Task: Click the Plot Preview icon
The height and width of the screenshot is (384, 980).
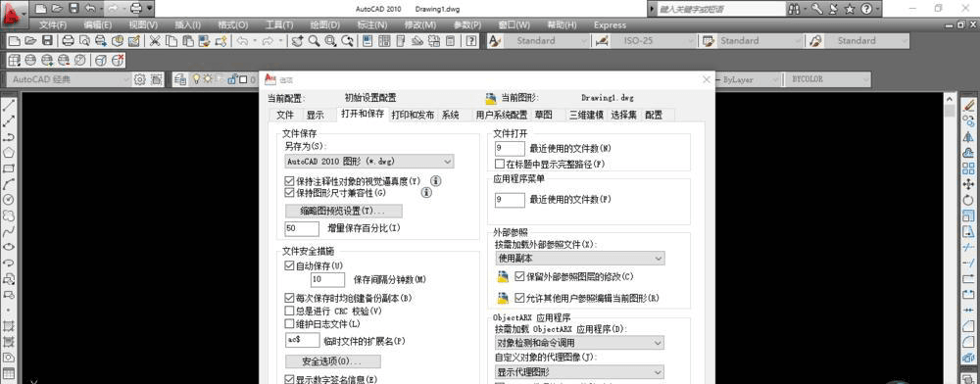Action: tap(84, 40)
